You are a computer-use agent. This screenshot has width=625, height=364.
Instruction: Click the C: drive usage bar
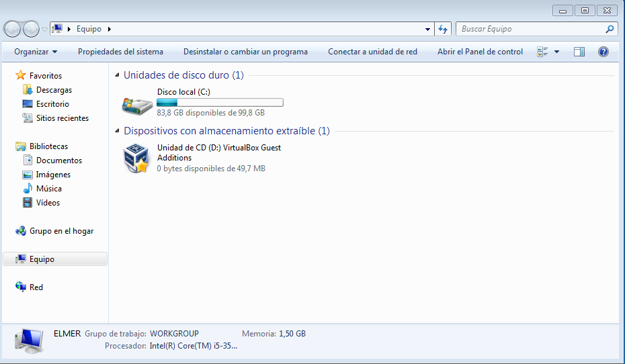tap(220, 102)
